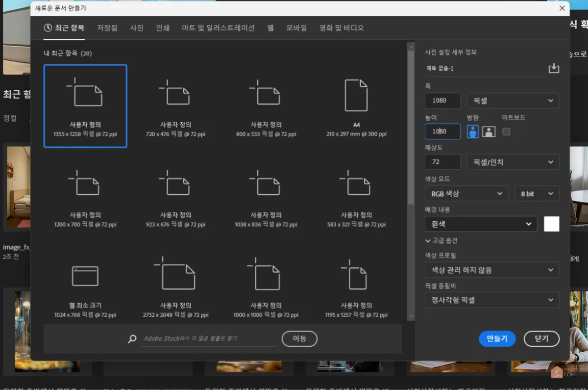Screen dimensions: 588x390
Task: Enable the Artboard checkbox
Action: point(506,131)
